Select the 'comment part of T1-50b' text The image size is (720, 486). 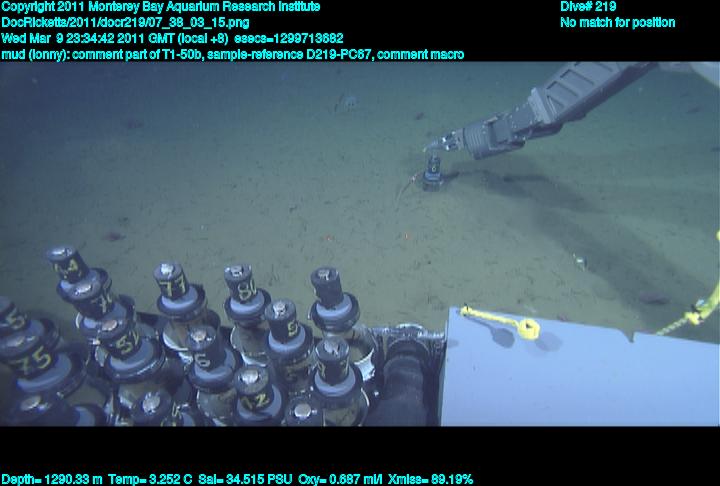(x=137, y=54)
